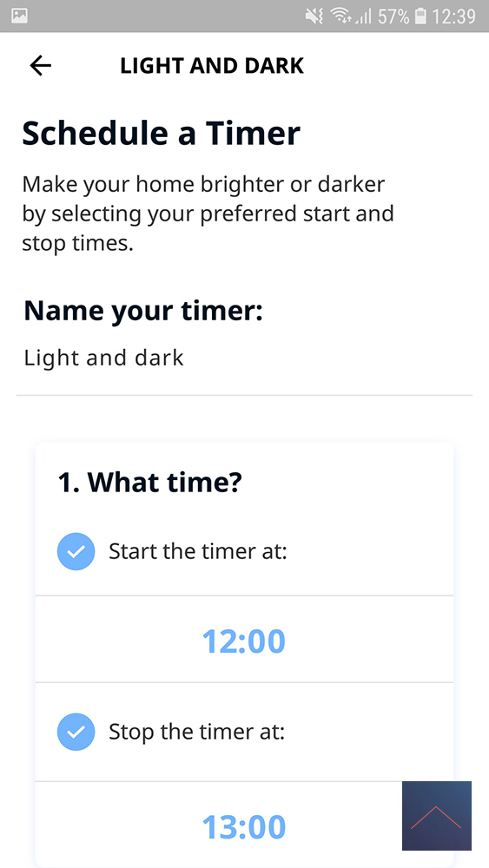This screenshot has height=868, width=489.
Task: Open the 12:00 start time picker
Action: pos(244,640)
